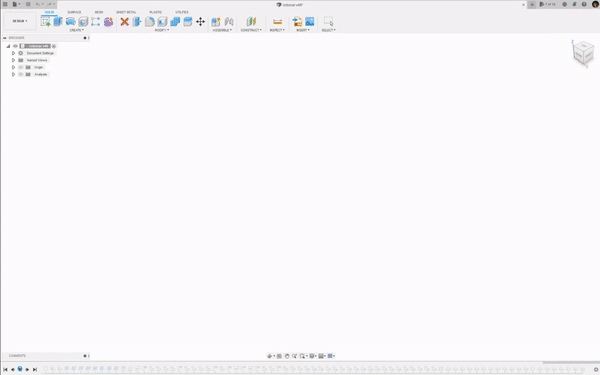Expand the ASSEMBLE panel dropdown
The height and width of the screenshot is (375, 600).
[x=222, y=30]
